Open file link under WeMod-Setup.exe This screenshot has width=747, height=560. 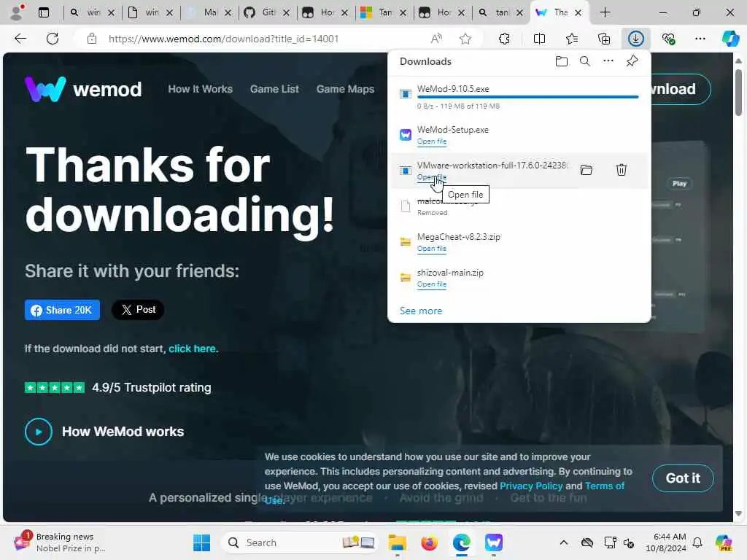click(x=432, y=141)
